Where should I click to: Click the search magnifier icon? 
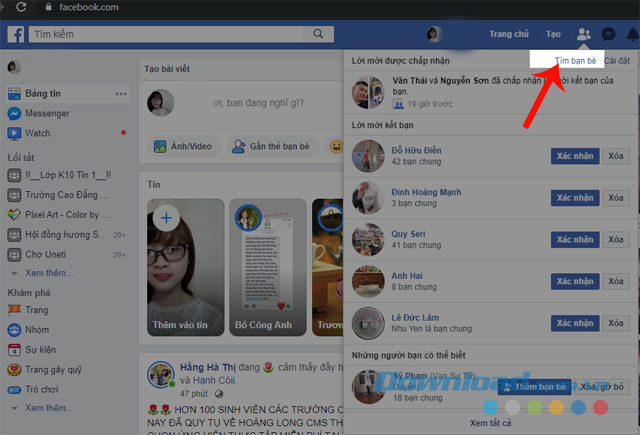point(318,34)
